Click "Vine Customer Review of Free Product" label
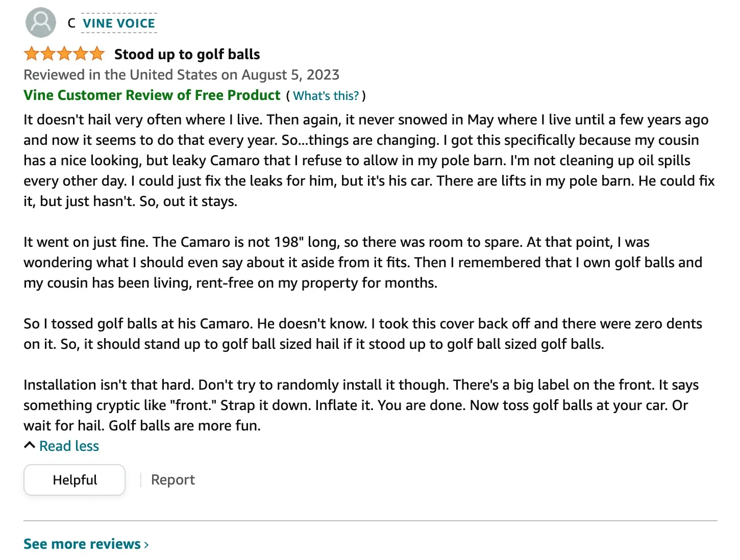This screenshot has height=560, width=740. click(x=152, y=95)
